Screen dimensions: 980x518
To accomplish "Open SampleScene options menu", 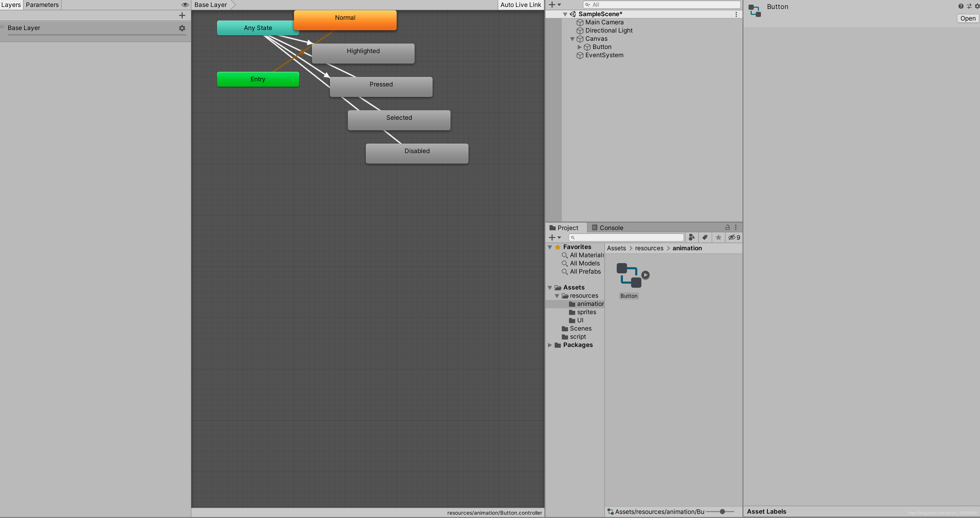I will coord(736,14).
